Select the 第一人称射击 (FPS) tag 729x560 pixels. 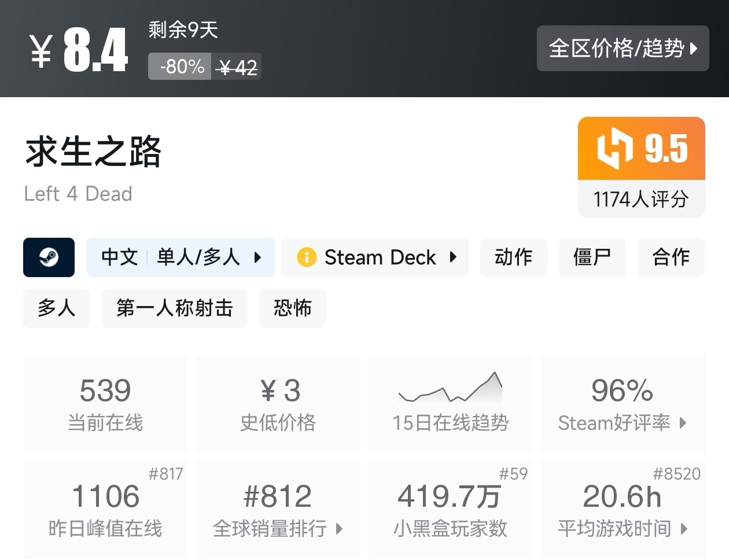coord(174,308)
